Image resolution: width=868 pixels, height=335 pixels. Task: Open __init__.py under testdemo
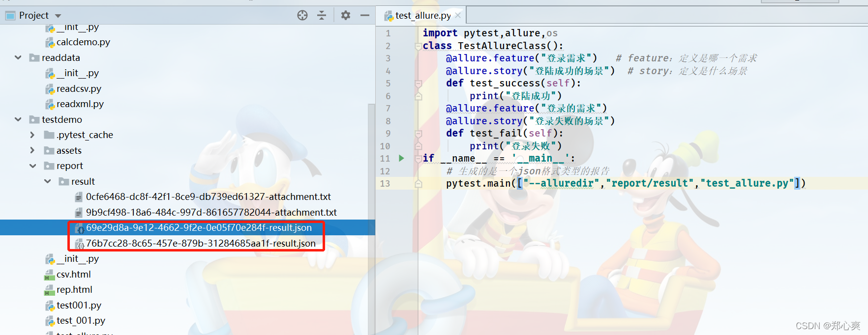pos(78,258)
